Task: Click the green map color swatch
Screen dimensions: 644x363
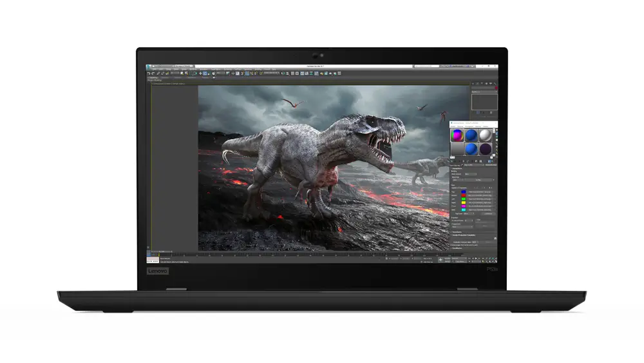Action: pos(464,199)
